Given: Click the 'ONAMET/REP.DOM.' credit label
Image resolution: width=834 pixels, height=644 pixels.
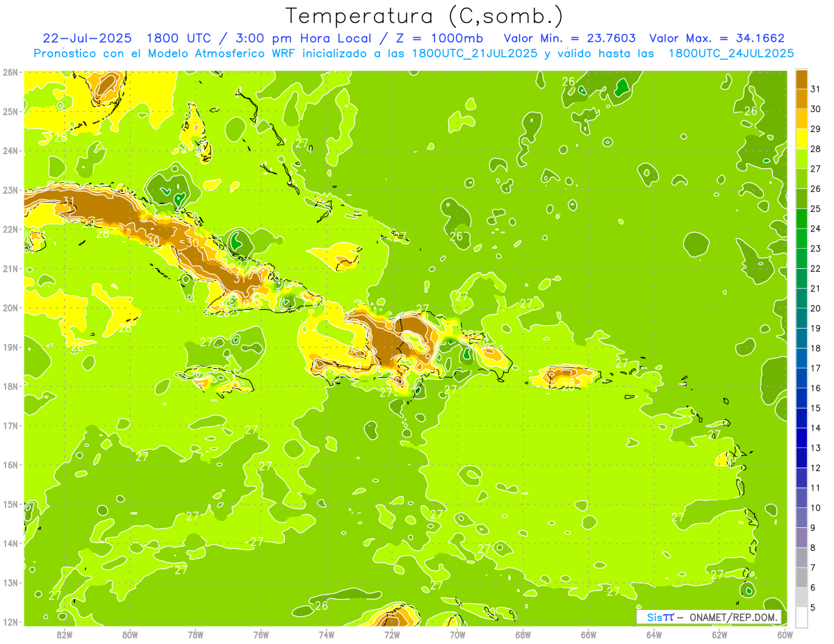Looking at the screenshot, I should click(x=734, y=618).
